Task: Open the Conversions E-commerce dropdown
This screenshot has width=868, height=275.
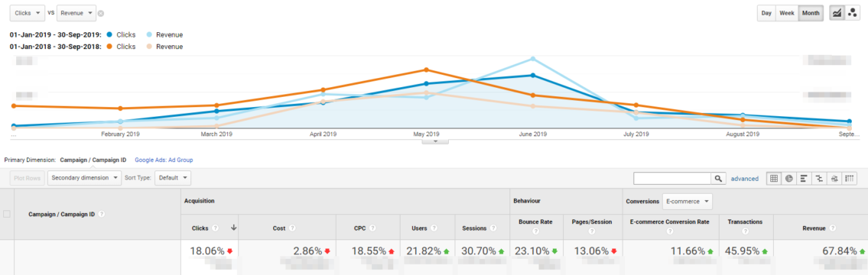Action: click(x=687, y=202)
